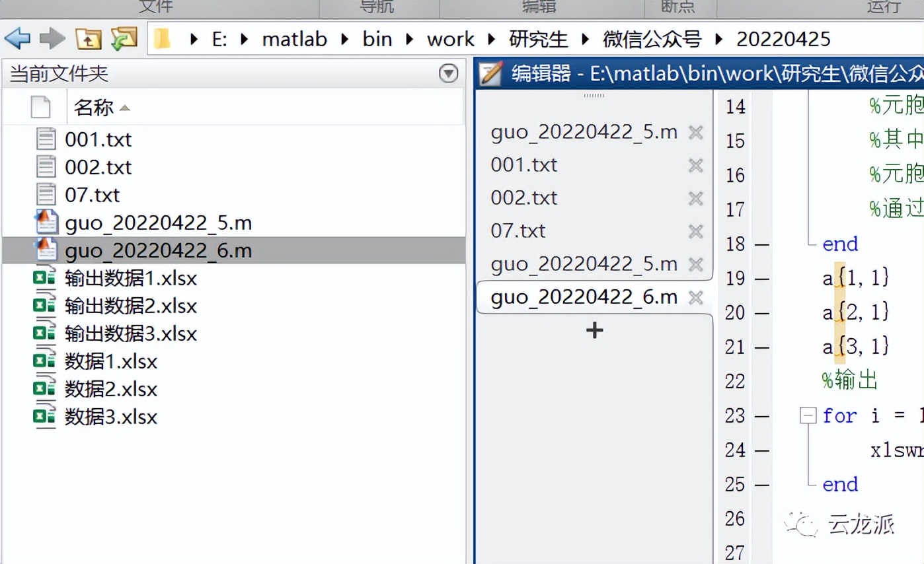Click the sort arrow on the 名称 column
This screenshot has width=924, height=564.
[x=126, y=108]
